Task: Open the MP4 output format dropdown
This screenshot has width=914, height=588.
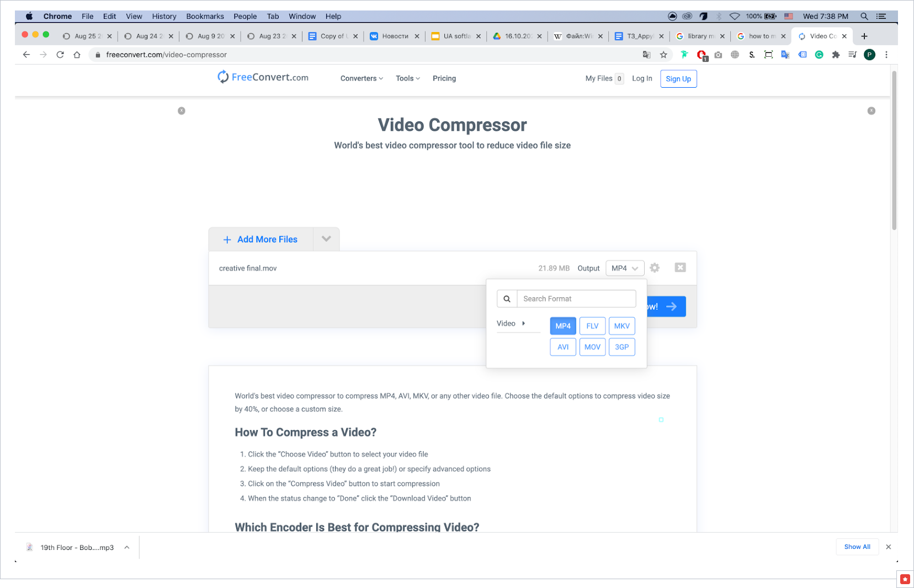Action: coord(624,268)
